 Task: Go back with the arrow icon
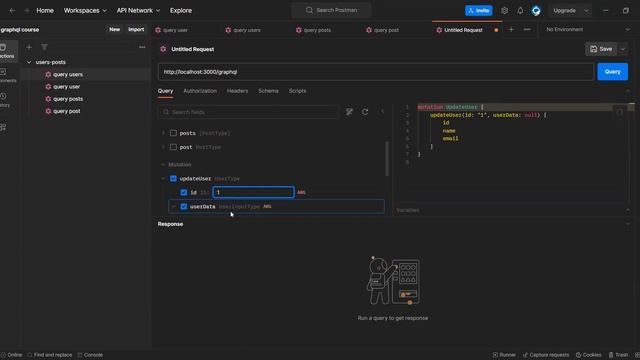(x=12, y=11)
